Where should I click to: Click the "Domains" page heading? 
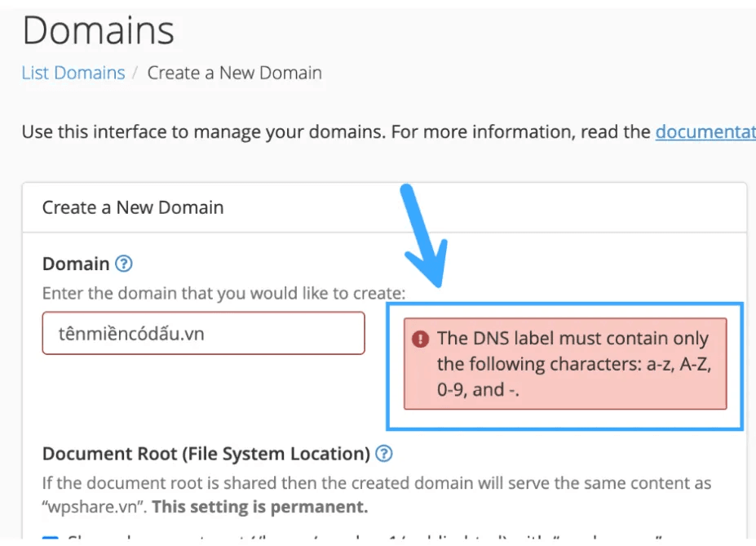[x=98, y=31]
